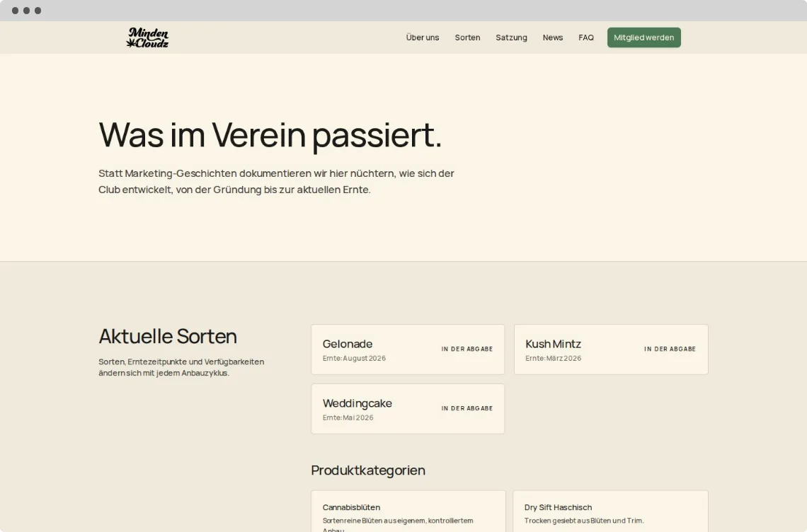Viewport: 807px width, 532px height.
Task: Click the Produktkategorien heading
Action: (368, 470)
